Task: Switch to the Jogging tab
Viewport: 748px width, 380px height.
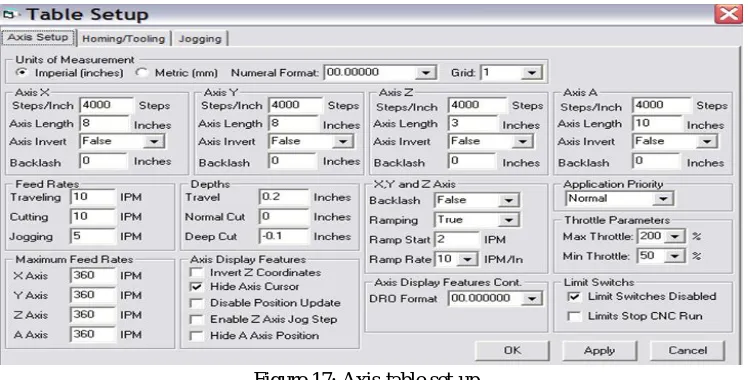Action: (200, 39)
